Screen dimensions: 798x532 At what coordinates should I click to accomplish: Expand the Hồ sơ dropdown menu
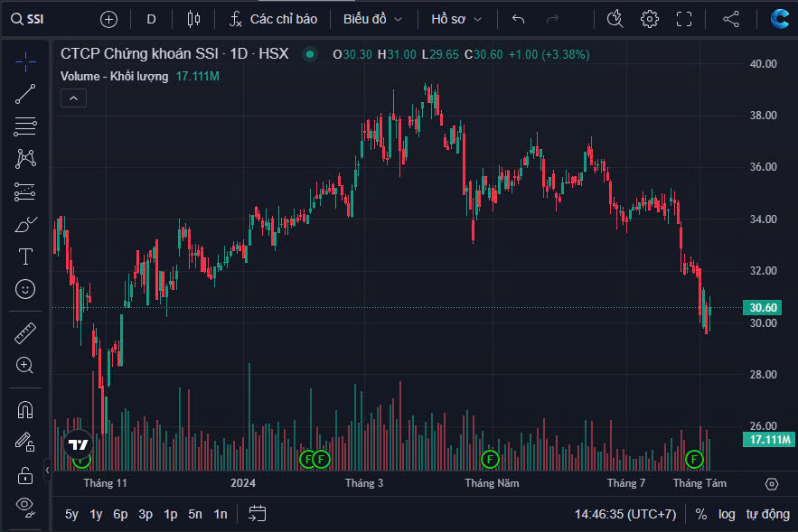click(456, 19)
